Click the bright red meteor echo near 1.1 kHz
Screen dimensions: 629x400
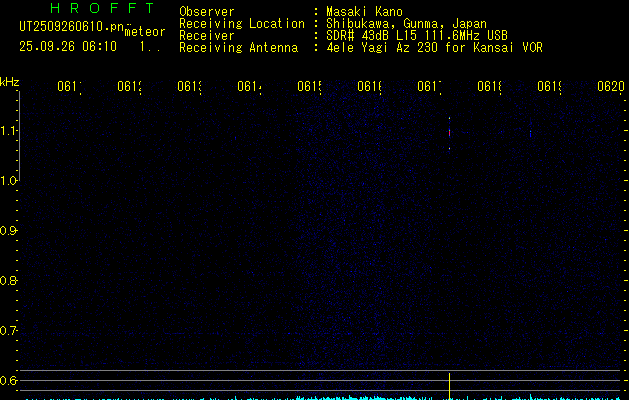coord(449,133)
